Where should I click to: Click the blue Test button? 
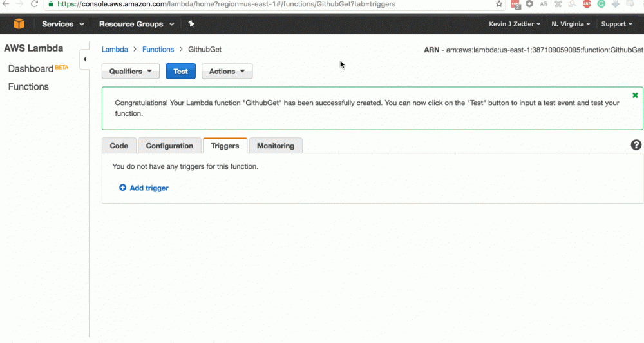click(180, 71)
